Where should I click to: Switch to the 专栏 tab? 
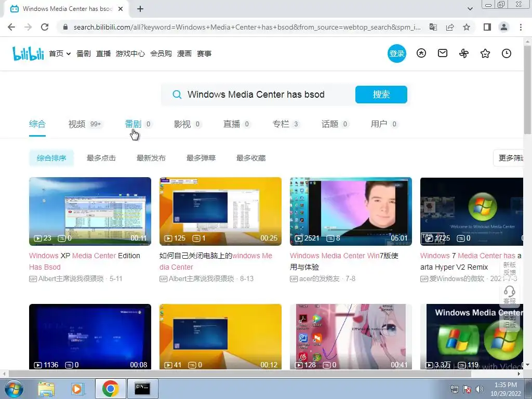pyautogui.click(x=286, y=124)
